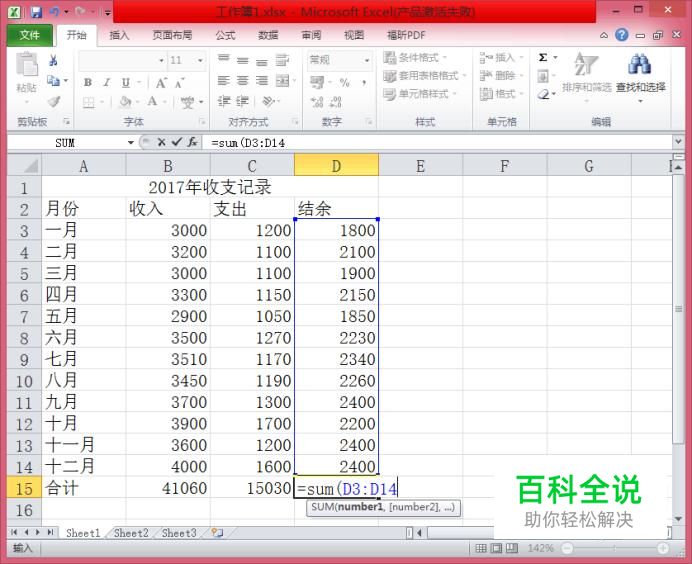Viewport: 692px width, 564px height.
Task: Click inside the formula bar input
Action: [437, 143]
